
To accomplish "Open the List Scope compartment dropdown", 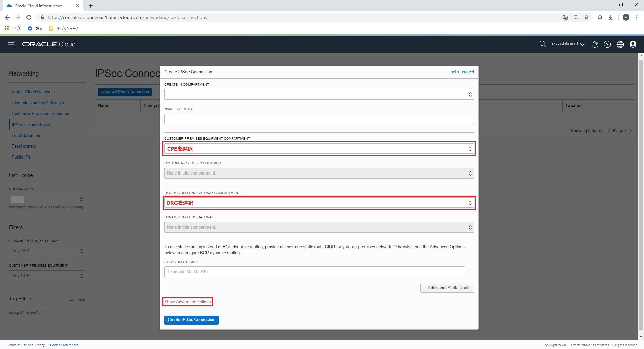I will tap(47, 199).
